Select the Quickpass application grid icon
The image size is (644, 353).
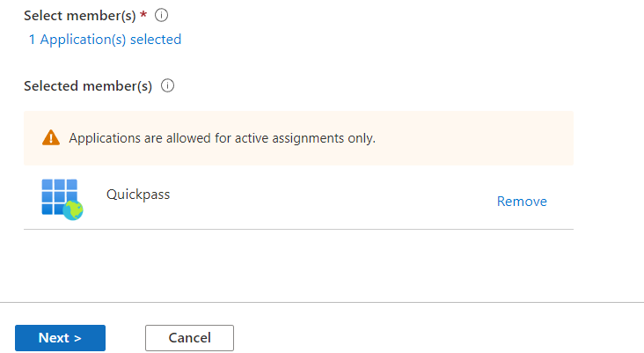62,199
